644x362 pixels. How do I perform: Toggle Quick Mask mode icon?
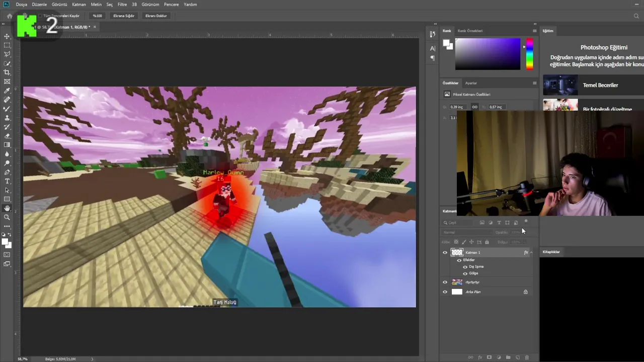pos(7,254)
